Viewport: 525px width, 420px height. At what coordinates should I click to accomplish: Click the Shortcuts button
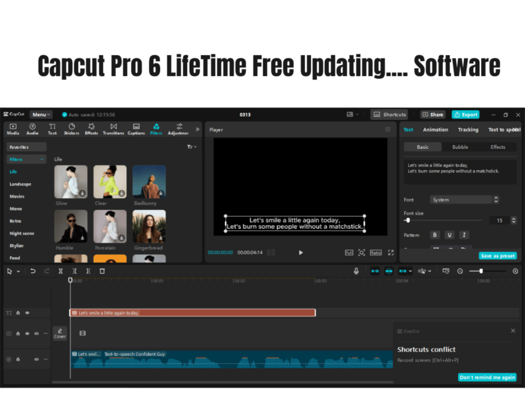389,115
